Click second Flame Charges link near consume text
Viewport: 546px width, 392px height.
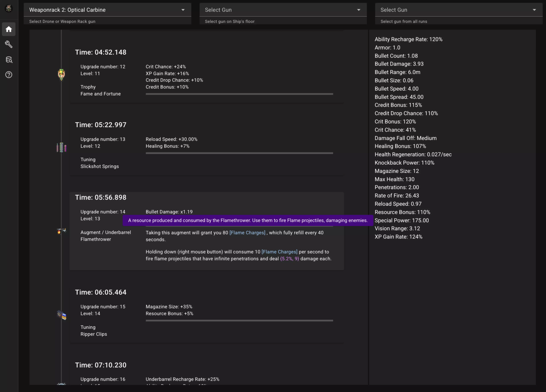pyautogui.click(x=279, y=252)
